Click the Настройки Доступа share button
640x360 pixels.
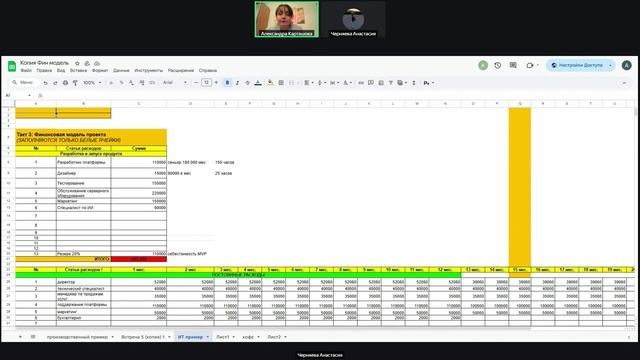pos(577,65)
